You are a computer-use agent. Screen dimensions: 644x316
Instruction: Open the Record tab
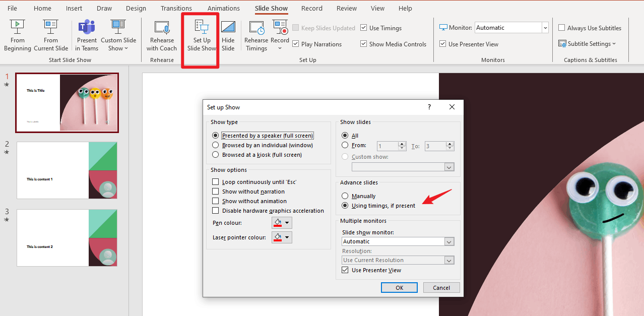(x=312, y=8)
